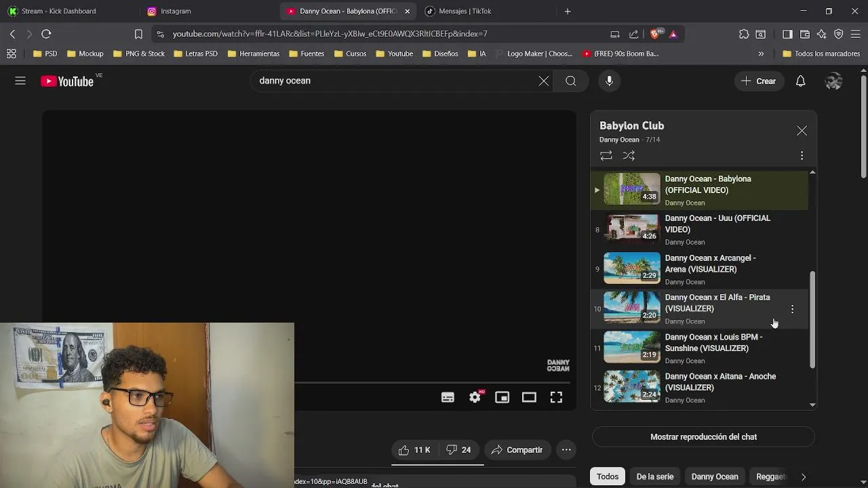Clear the search box with the X
The width and height of the screenshot is (868, 488).
[x=544, y=81]
